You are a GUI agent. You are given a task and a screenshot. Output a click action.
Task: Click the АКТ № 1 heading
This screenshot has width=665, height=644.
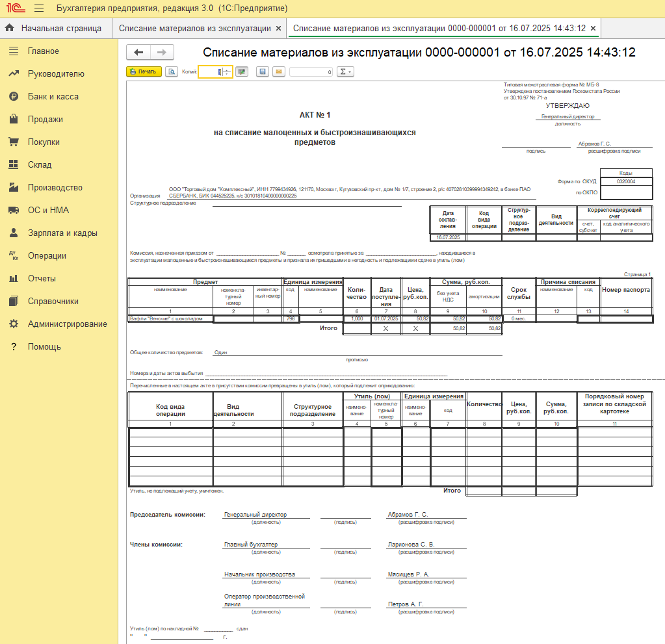coord(315,115)
